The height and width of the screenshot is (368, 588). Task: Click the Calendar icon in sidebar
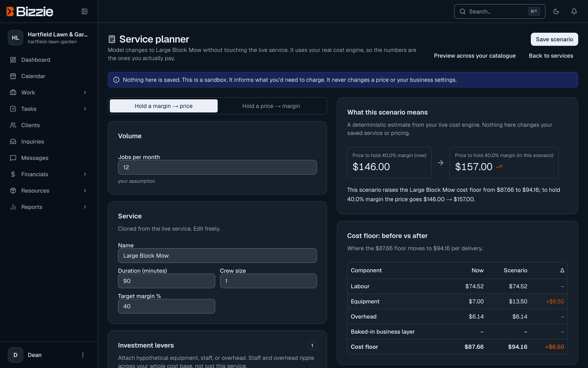pos(13,76)
